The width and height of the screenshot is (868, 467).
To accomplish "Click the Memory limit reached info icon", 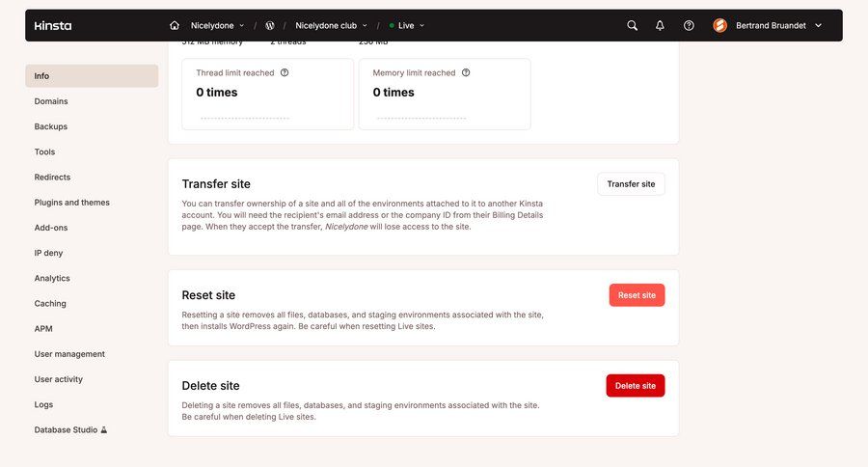I will click(466, 72).
